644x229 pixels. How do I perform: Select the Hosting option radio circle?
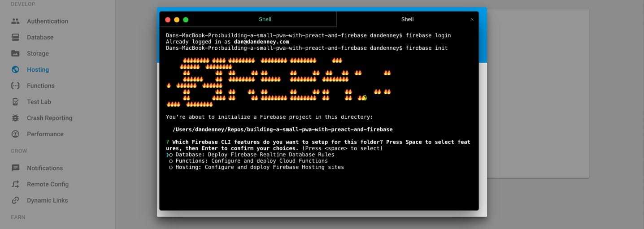coord(171,167)
